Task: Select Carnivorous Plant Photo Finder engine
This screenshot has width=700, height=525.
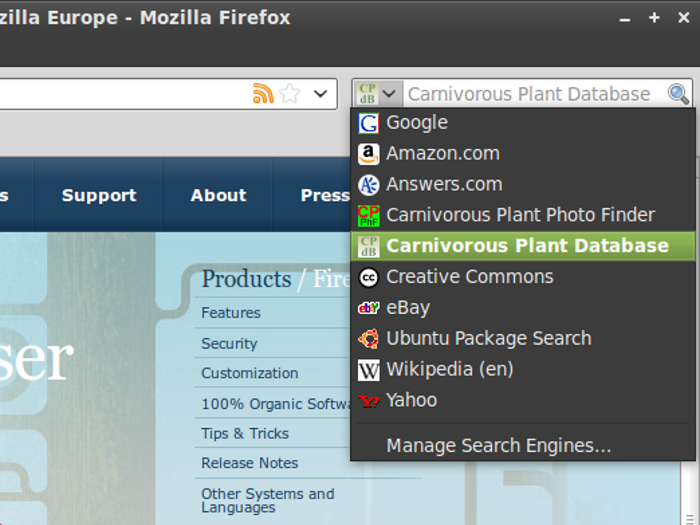Action: (x=523, y=215)
